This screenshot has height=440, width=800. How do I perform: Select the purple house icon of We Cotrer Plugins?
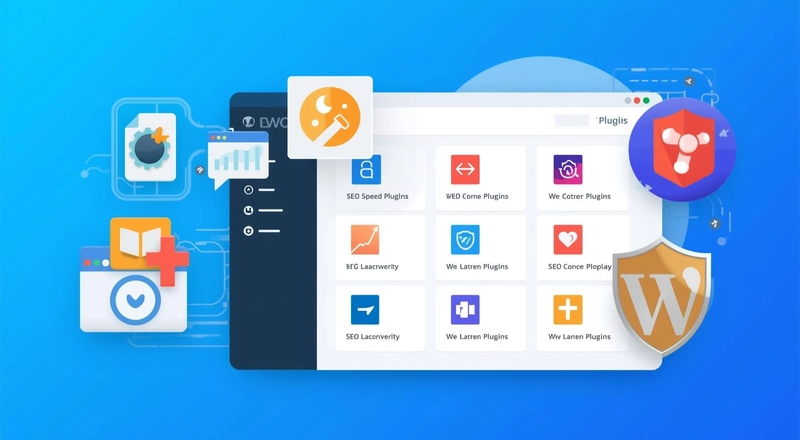pyautogui.click(x=568, y=169)
